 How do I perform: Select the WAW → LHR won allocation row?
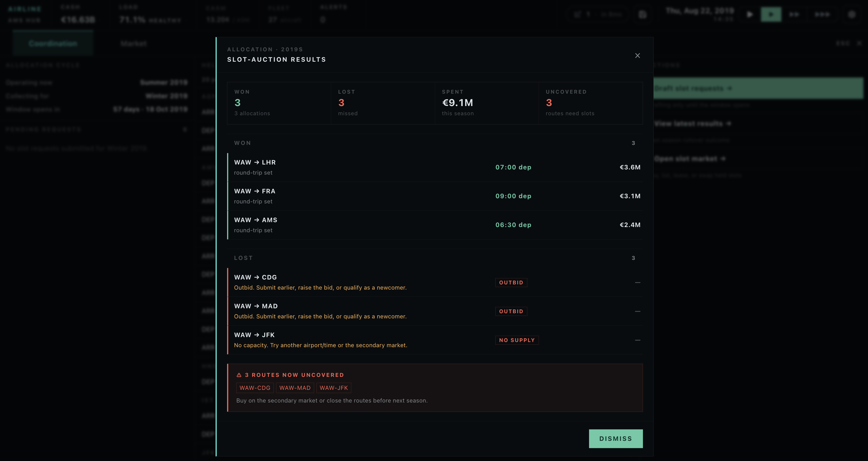[435, 167]
